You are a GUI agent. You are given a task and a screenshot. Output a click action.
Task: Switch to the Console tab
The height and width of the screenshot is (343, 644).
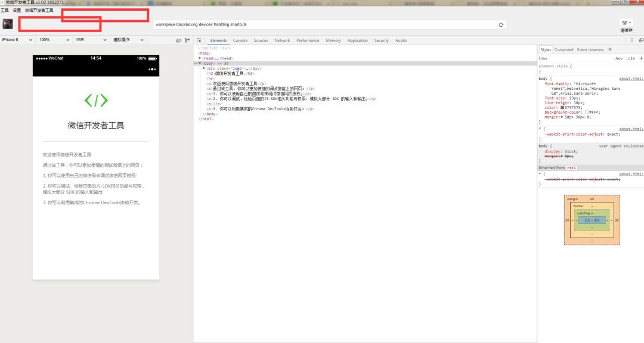coord(240,40)
